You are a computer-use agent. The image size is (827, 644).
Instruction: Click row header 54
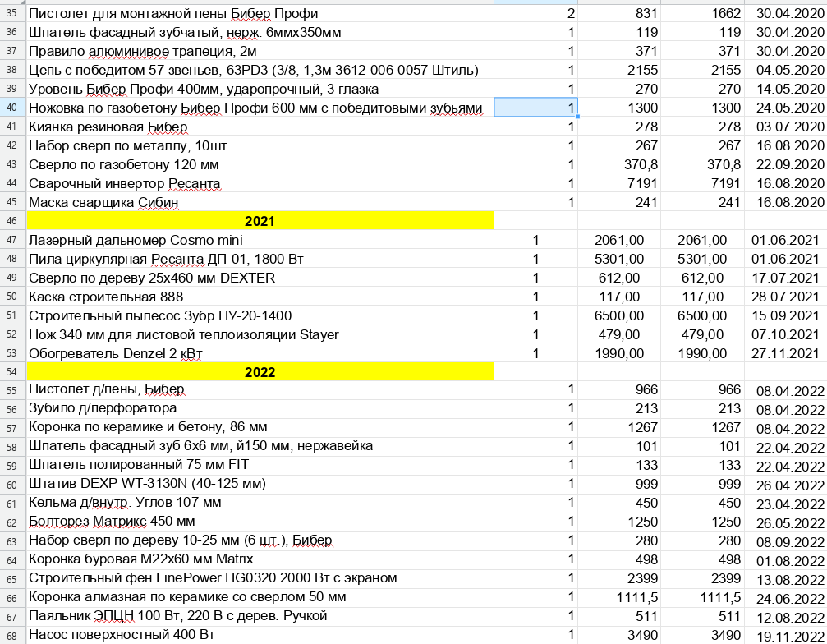(12, 372)
